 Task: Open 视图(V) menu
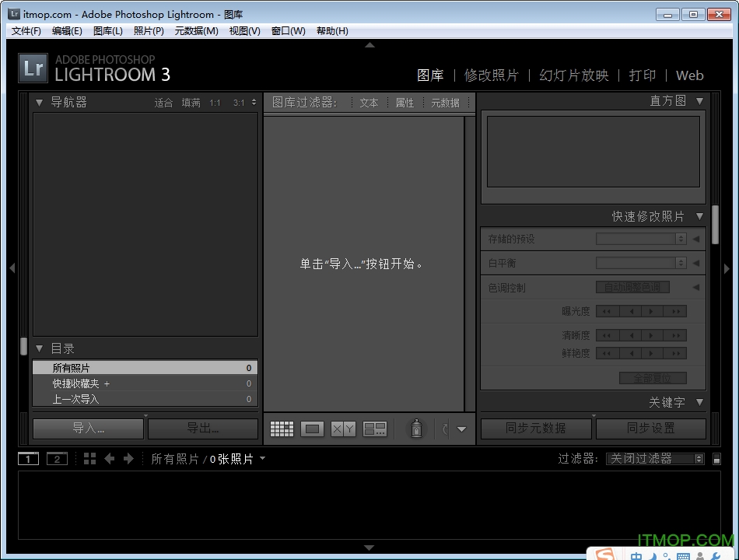(x=244, y=31)
